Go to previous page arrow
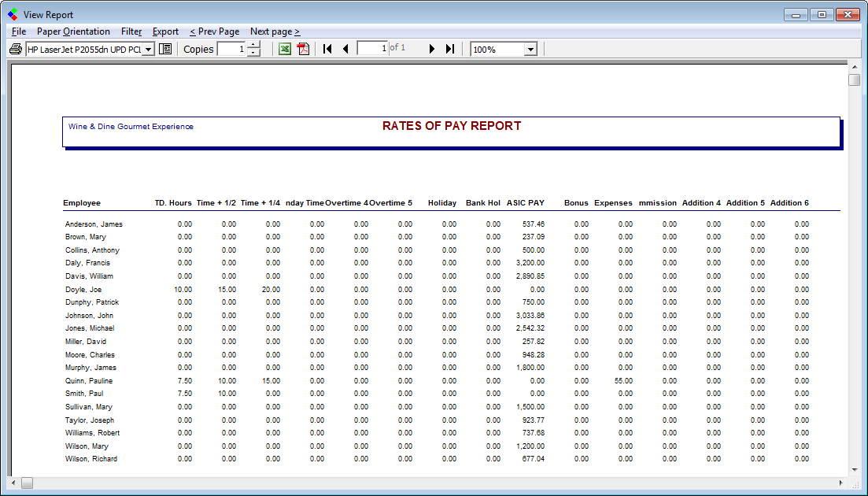Viewport: 868px width, 496px height. tap(345, 49)
